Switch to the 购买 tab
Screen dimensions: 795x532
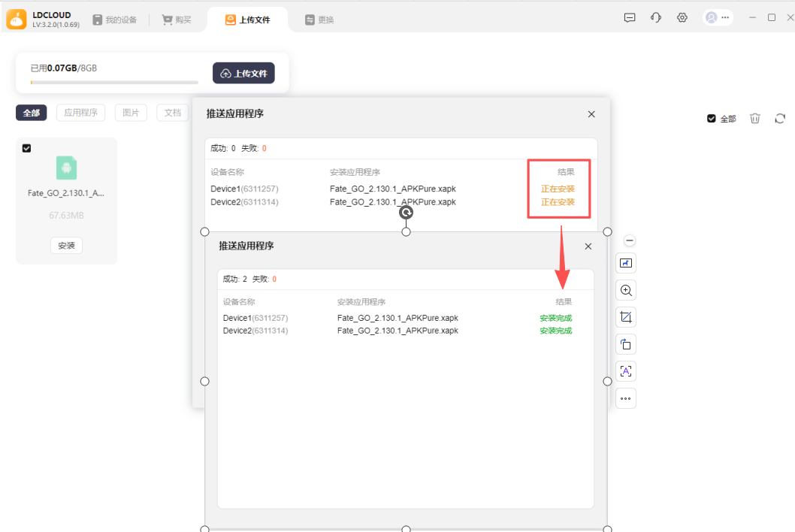pyautogui.click(x=177, y=20)
